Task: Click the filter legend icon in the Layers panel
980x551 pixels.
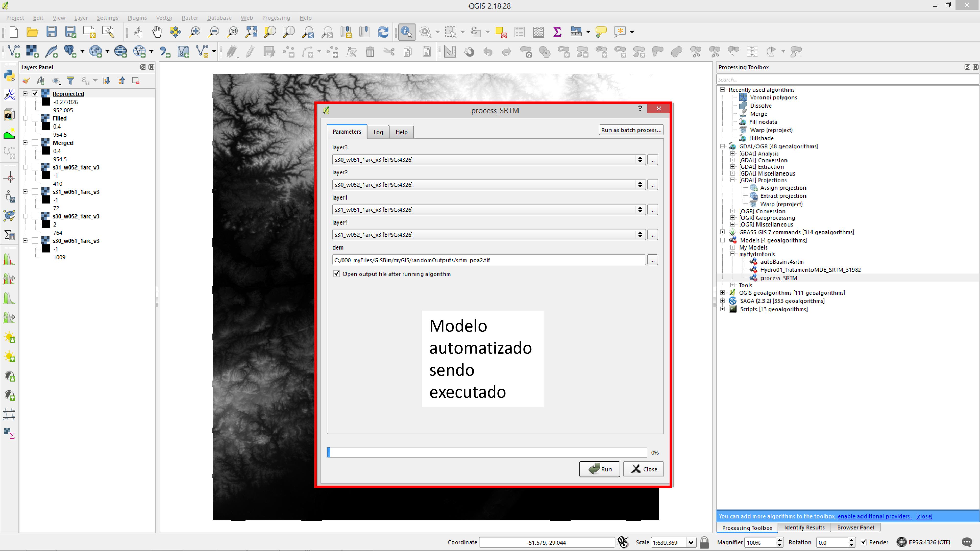Action: 70,81
